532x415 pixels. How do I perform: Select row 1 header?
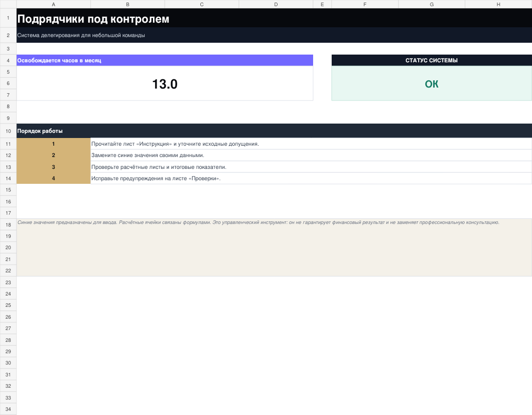8,18
